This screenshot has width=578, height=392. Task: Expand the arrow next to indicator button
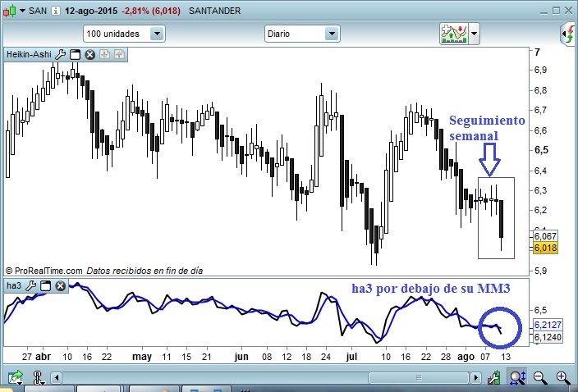[x=475, y=34]
